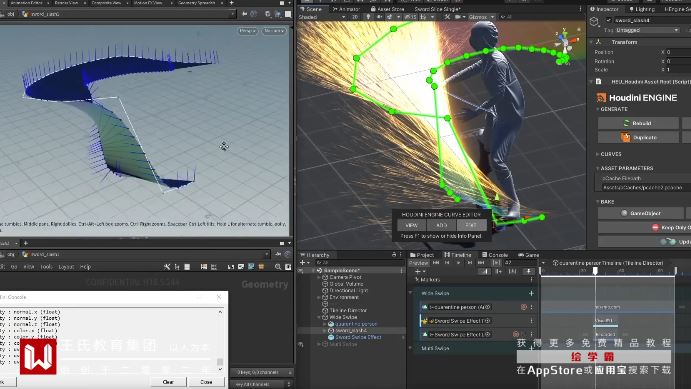Viewport: 691px width, 389px height.
Task: Collapse the Wide Swipe group in the hierarchy
Action: click(319, 317)
